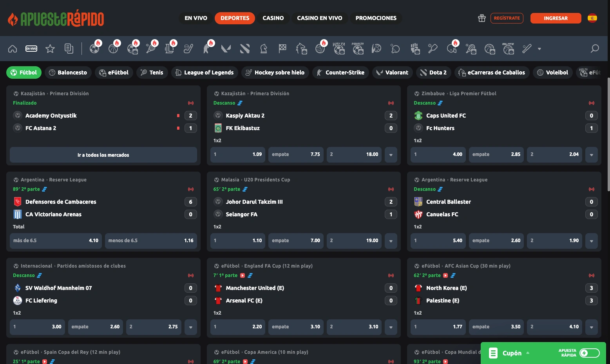Open the home icon in sports bar
This screenshot has width=610, height=364.
13,49
